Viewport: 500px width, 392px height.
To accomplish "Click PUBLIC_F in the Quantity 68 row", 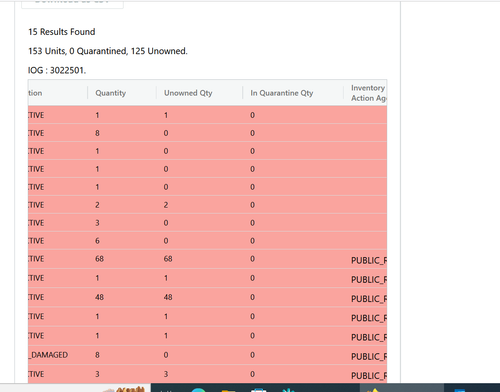I will tap(369, 260).
